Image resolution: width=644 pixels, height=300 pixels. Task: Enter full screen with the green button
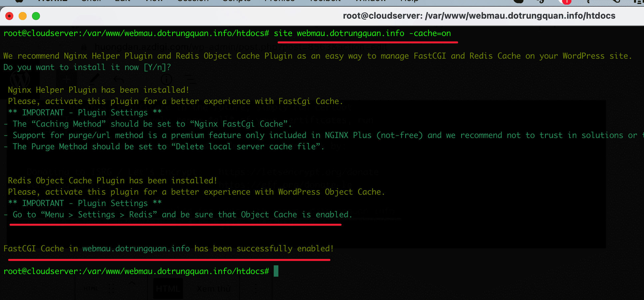36,16
